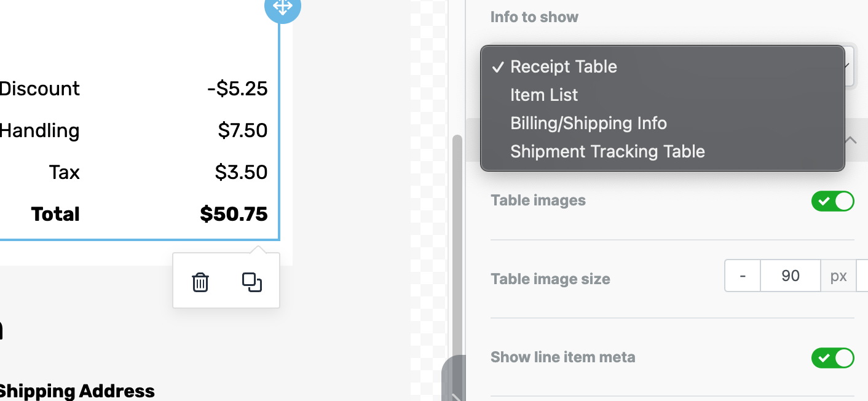The width and height of the screenshot is (868, 401).
Task: Click the Shipping Address heading in the preview
Action: [x=77, y=390]
